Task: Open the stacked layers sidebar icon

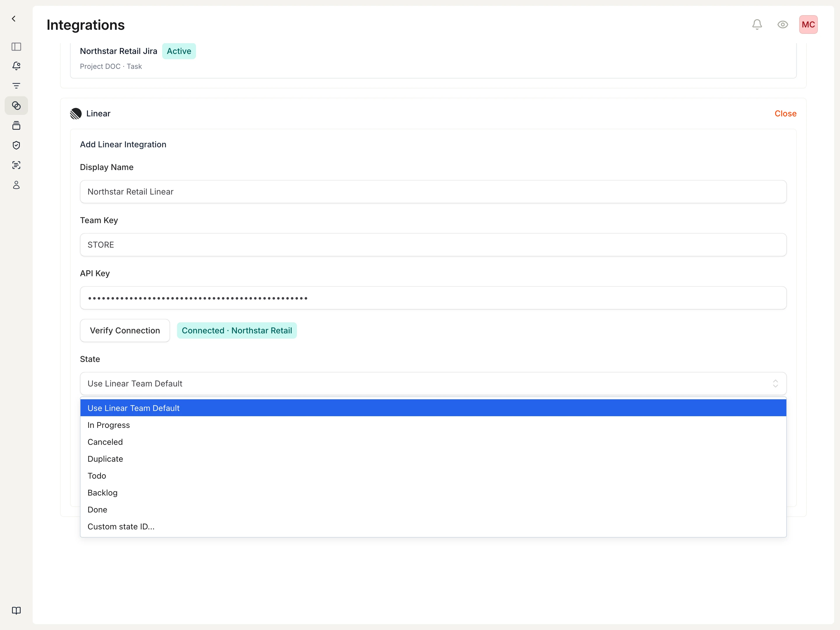Action: point(16,125)
